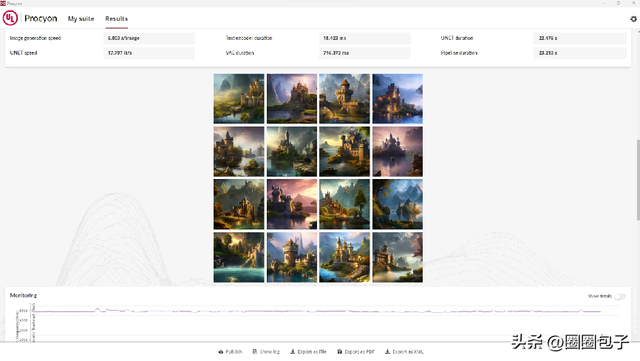Viewport: 640px width, 361px height.
Task: Click the VAE duration value field
Action: (364, 53)
